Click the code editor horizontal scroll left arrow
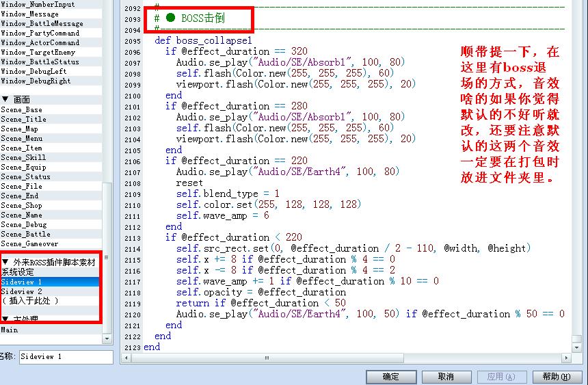 tap(126, 358)
